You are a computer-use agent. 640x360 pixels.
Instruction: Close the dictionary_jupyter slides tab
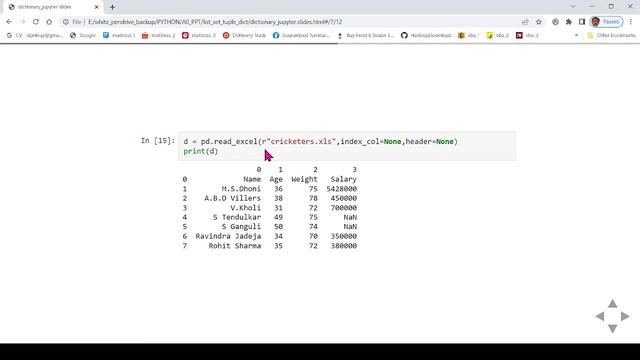click(x=97, y=7)
